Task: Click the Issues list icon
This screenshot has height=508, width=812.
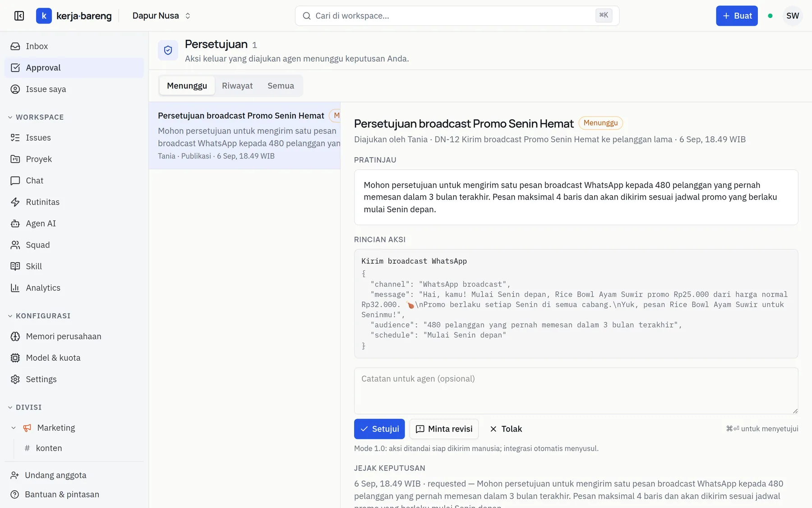Action: click(x=15, y=138)
